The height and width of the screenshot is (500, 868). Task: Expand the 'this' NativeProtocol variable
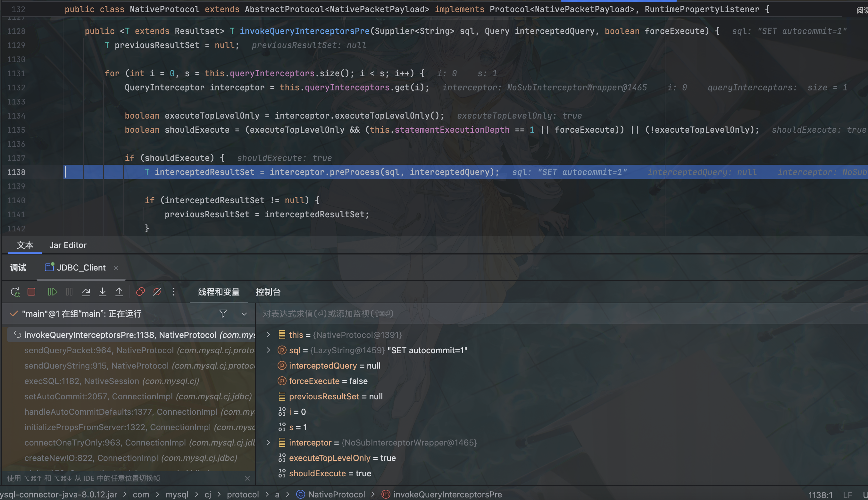pyautogui.click(x=269, y=335)
